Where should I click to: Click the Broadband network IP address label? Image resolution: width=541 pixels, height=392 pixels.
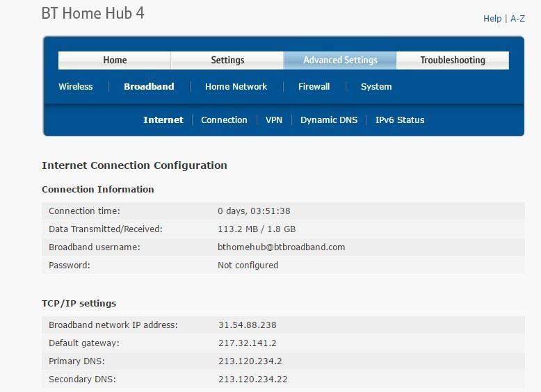(113, 325)
